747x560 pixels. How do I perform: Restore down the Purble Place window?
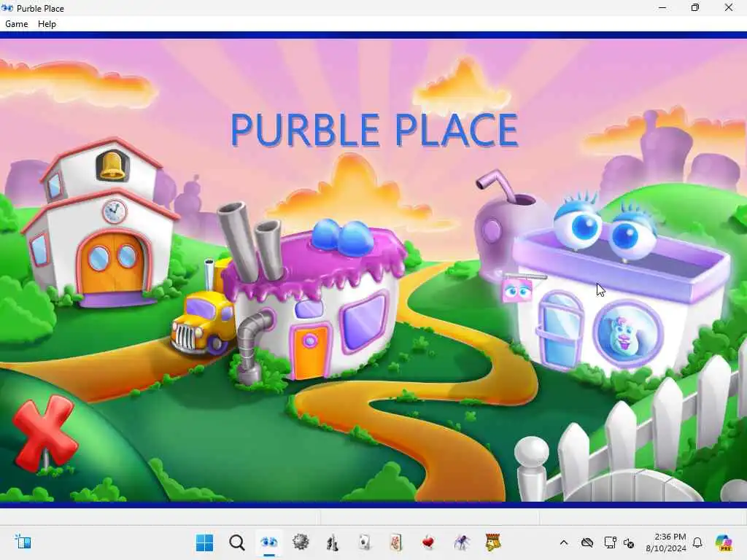695,7
